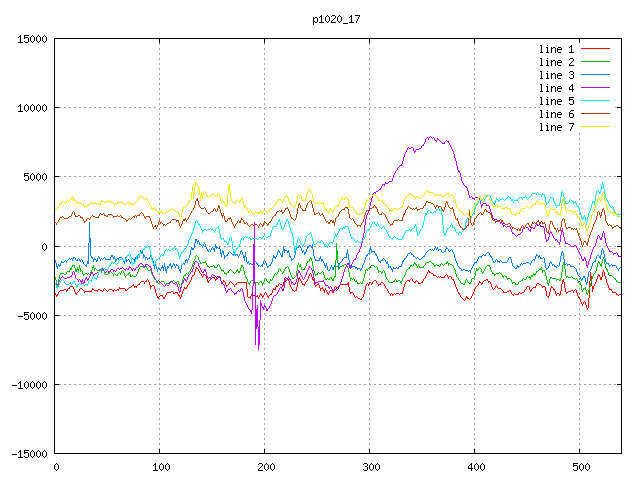
Task: Click the 100 x-axis tick label
Action: pos(160,467)
